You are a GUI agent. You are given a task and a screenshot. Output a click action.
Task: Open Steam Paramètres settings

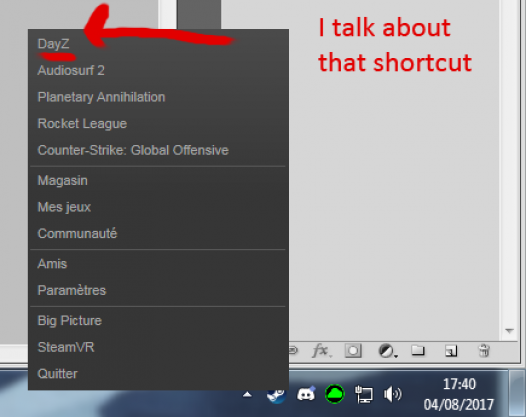71,290
